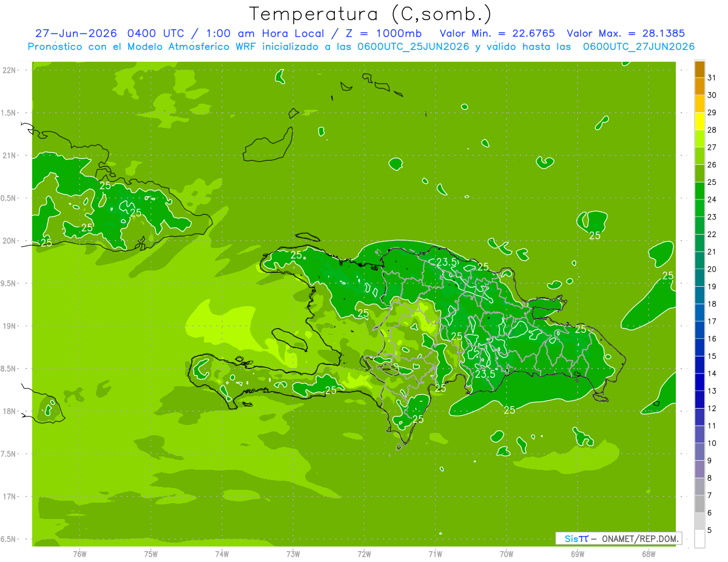Click the '5' label on the color scale
This screenshot has width=728, height=562.
coord(710,530)
